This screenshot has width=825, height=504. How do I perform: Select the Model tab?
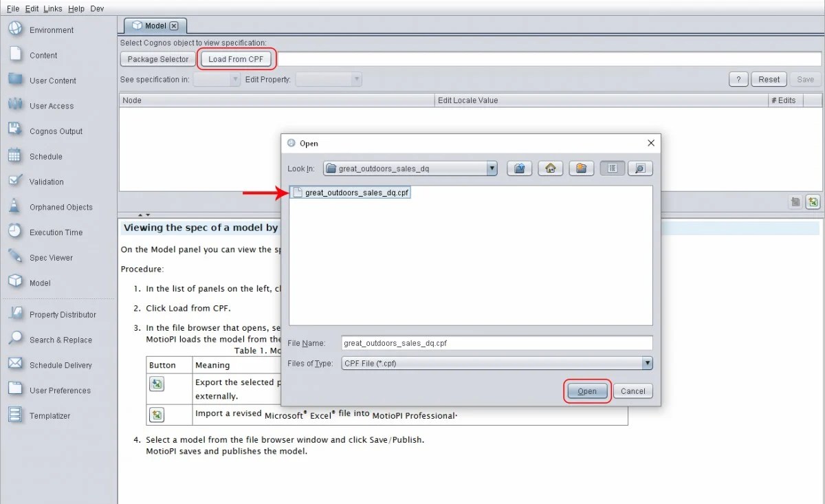tap(155, 25)
